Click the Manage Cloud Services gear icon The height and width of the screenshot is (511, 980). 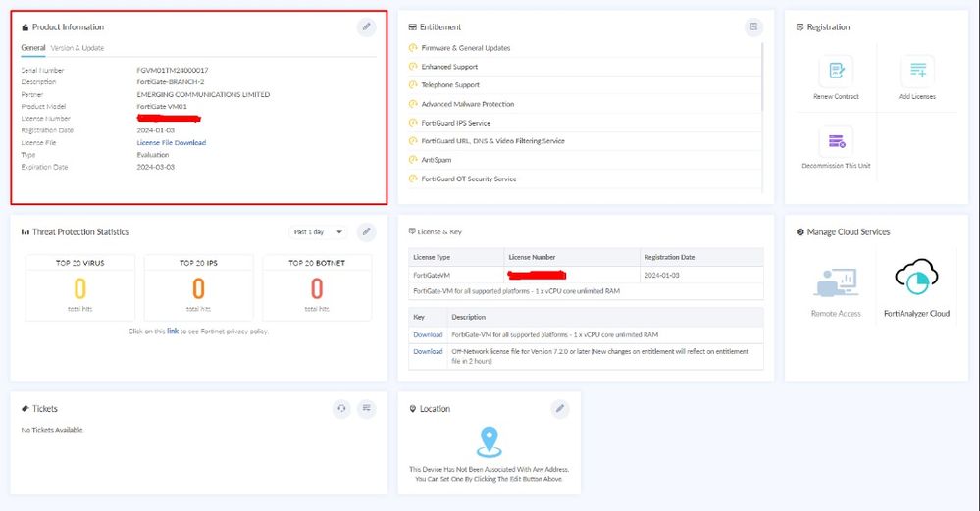click(x=800, y=231)
